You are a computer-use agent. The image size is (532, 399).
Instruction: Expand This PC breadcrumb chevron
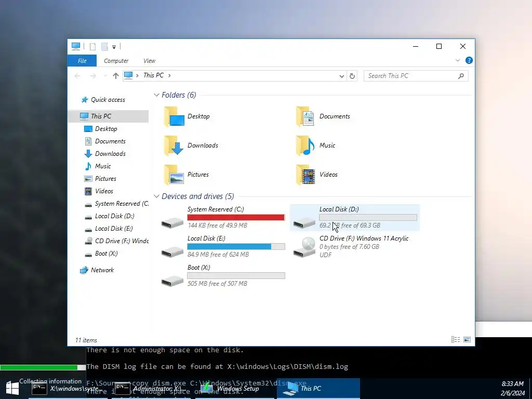169,75
